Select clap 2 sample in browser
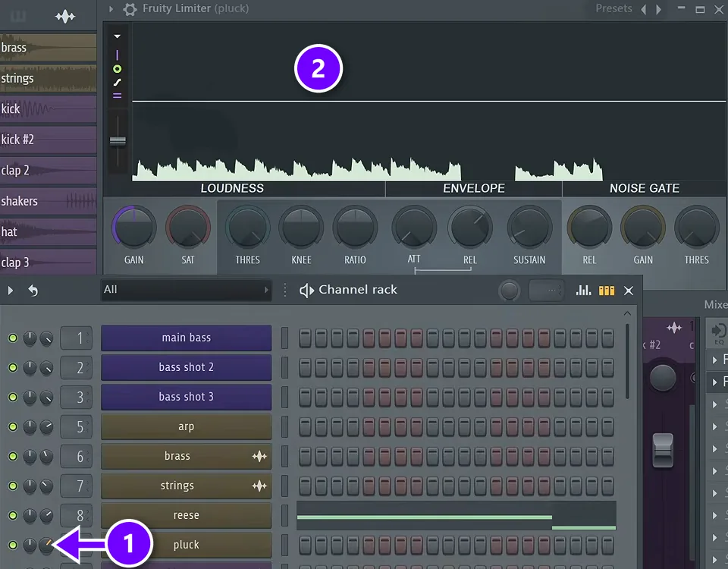 (49, 170)
